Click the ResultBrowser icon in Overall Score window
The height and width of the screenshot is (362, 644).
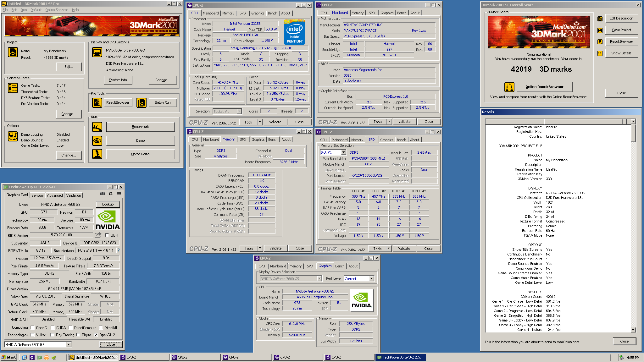tap(600, 42)
